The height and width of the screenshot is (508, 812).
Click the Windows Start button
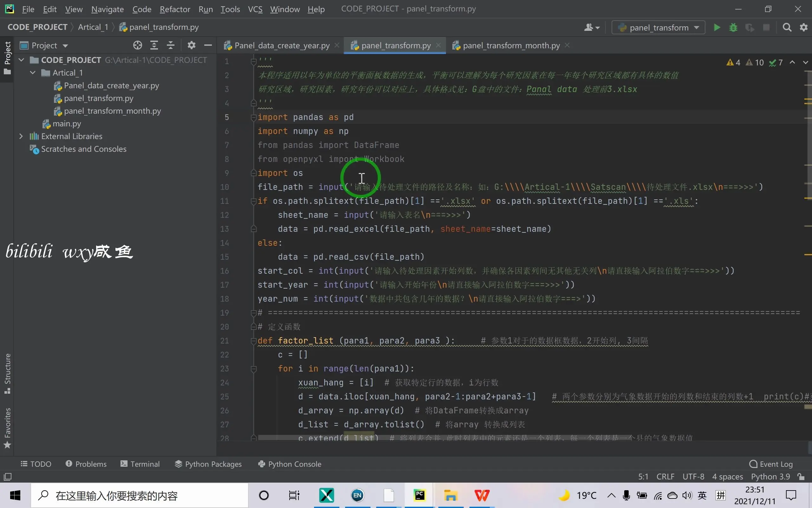15,495
